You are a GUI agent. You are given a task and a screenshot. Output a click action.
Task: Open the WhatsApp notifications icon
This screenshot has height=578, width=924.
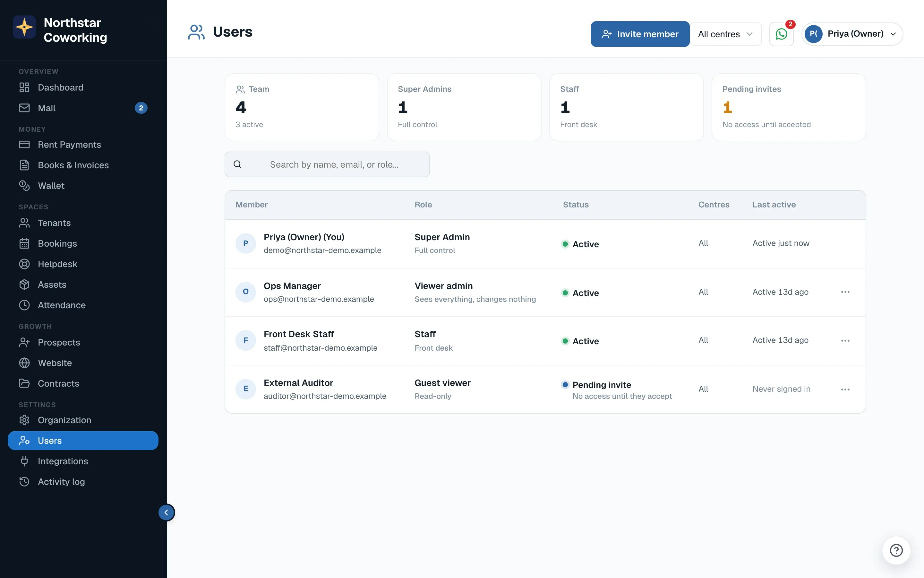pos(781,34)
